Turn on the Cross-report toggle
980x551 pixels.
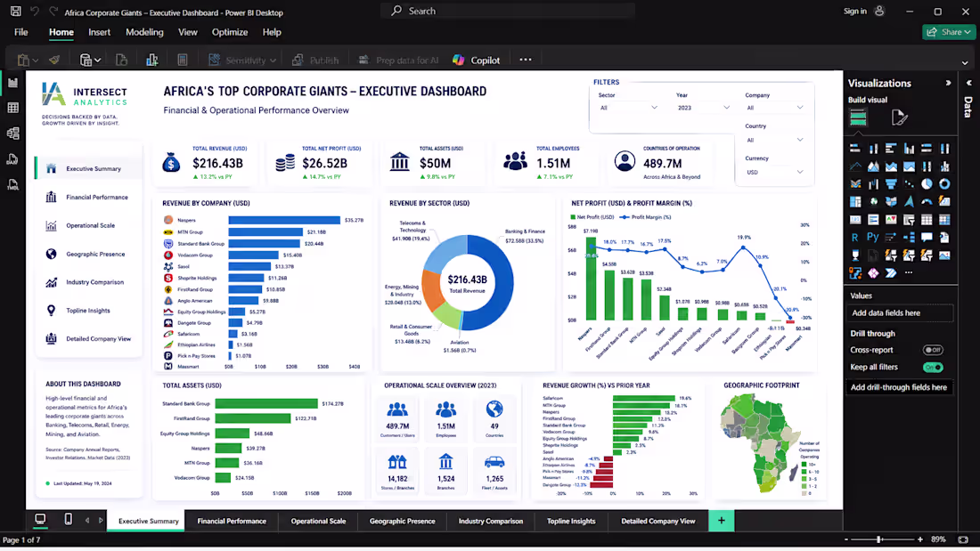tap(933, 350)
